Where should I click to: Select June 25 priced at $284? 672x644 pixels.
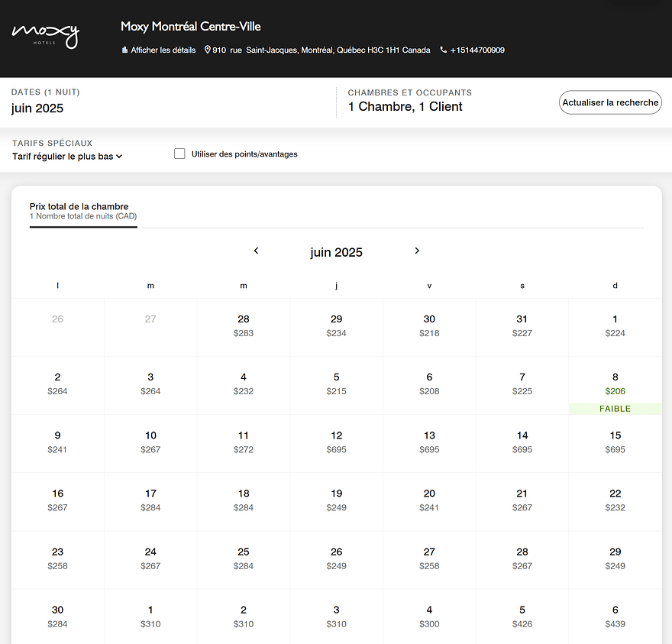[244, 560]
